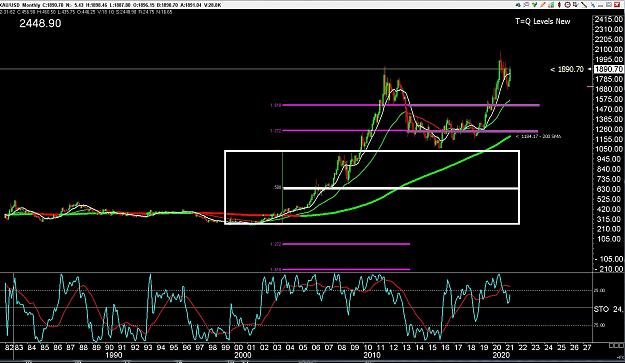Click the dark red circular clock icon
The height and width of the screenshot is (363, 625).
tap(568, 5)
